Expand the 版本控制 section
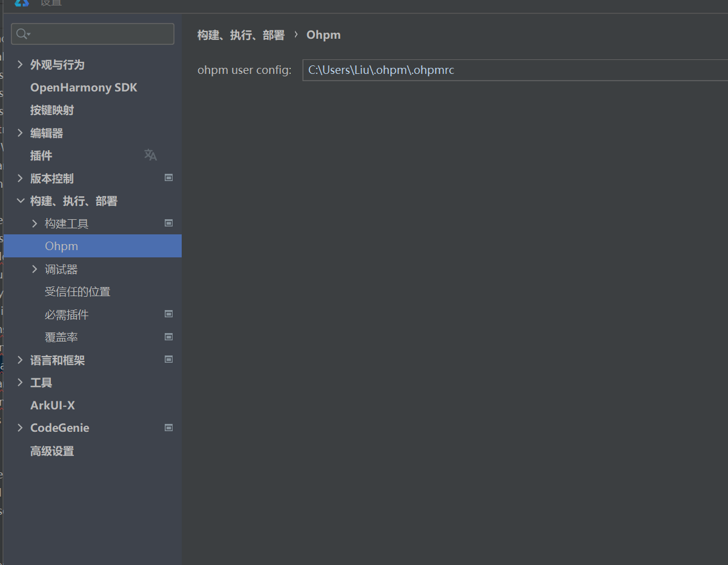 [20, 178]
